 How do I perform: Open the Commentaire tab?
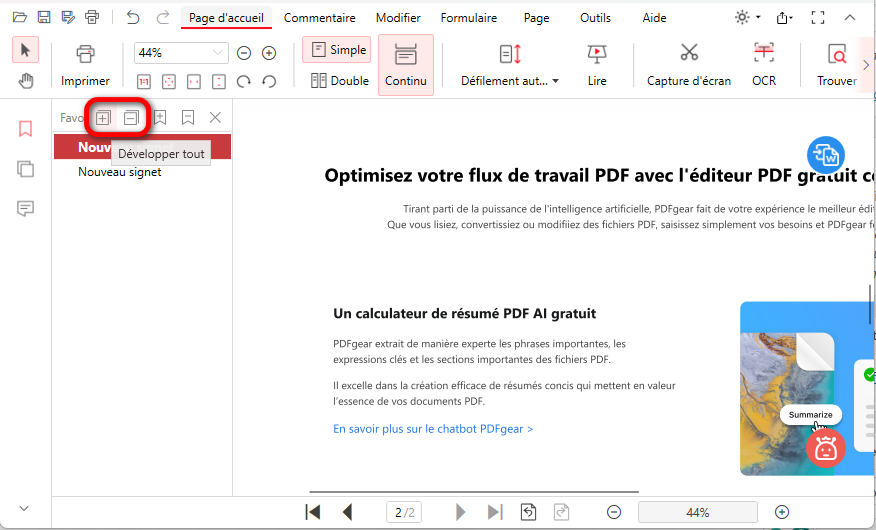pyautogui.click(x=320, y=18)
